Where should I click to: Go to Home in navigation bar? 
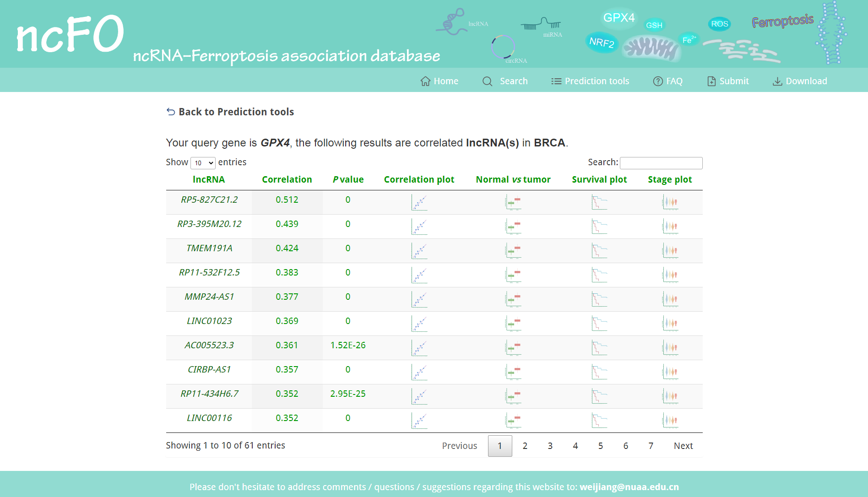[x=439, y=81]
